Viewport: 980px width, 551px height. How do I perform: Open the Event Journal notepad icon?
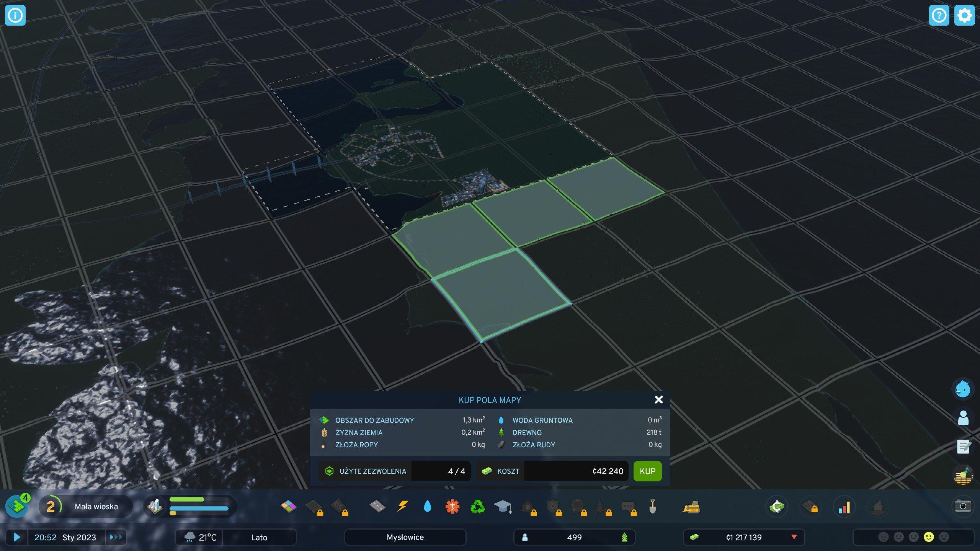(x=963, y=447)
